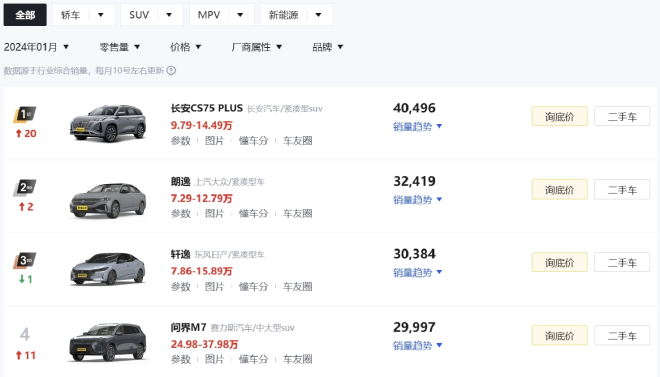Click the 30,384 sales figure
Screen dimensions: 660x377
click(x=414, y=254)
